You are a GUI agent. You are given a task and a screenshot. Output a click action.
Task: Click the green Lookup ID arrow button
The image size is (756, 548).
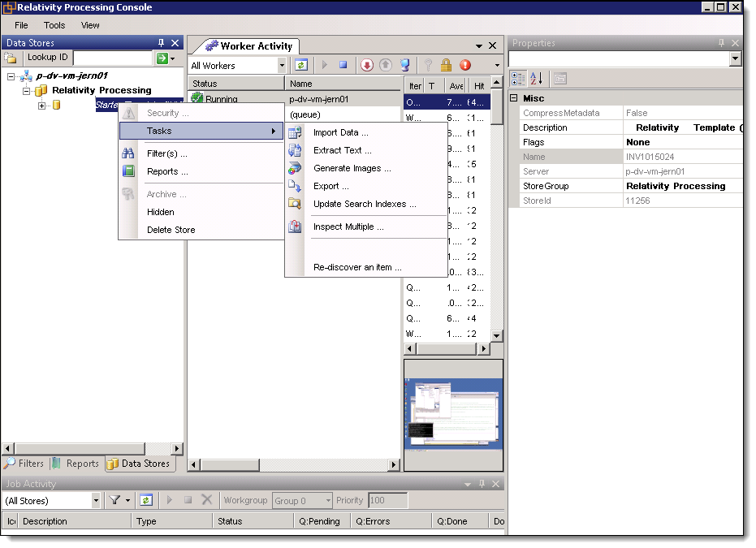pos(161,58)
